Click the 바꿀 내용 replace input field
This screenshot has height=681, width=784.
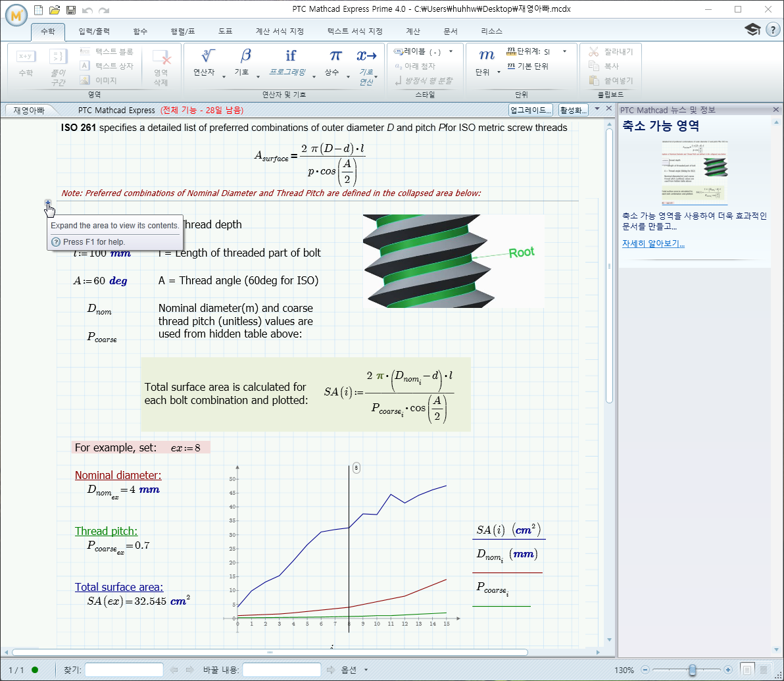click(282, 670)
